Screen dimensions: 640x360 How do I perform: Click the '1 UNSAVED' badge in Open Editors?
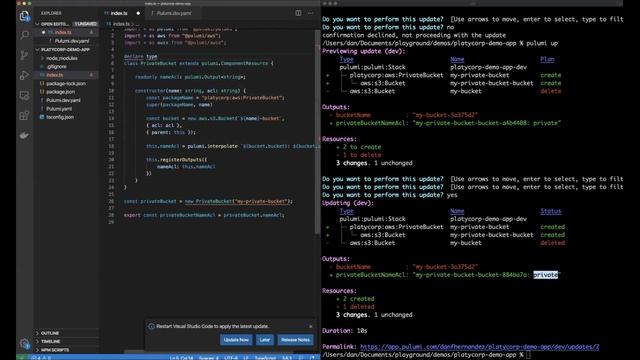pyautogui.click(x=86, y=24)
